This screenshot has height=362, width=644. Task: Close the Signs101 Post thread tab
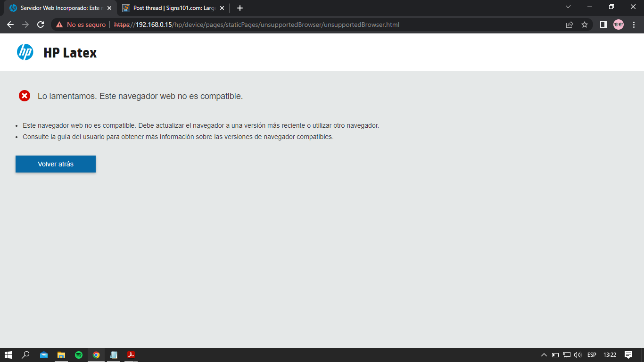[222, 8]
